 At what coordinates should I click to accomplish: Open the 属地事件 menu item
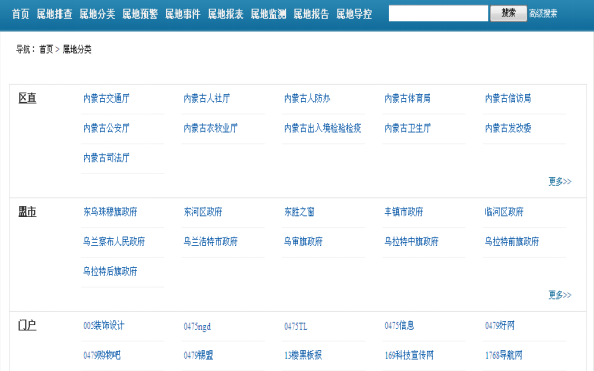[x=183, y=14]
